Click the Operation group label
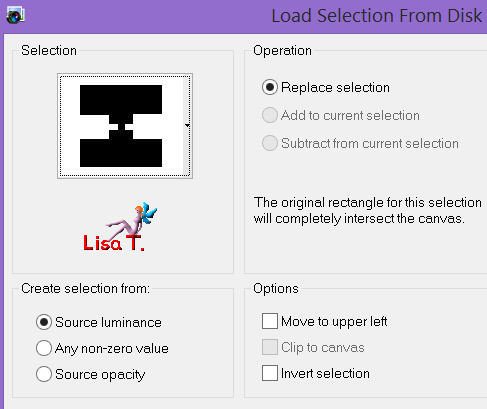487x409 pixels. point(282,51)
